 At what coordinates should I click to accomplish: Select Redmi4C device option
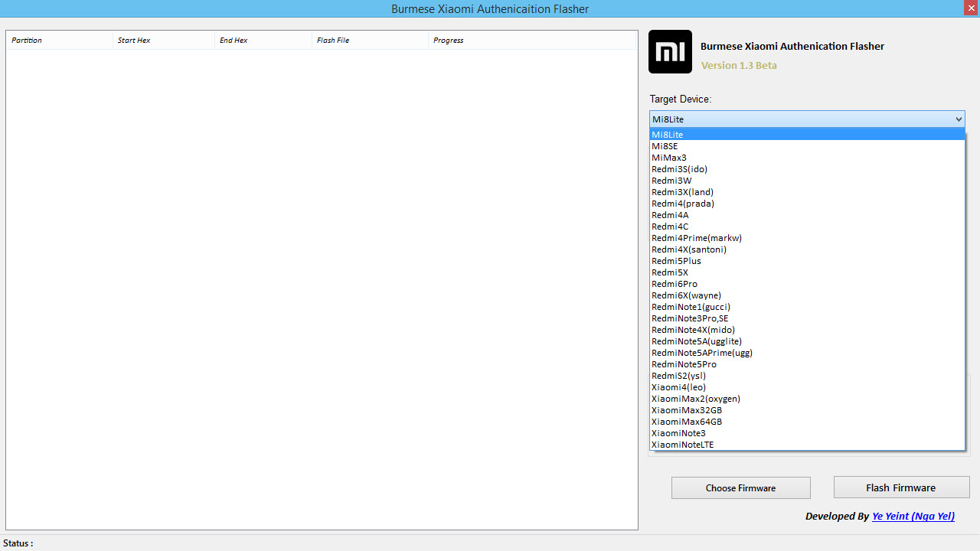tap(807, 227)
